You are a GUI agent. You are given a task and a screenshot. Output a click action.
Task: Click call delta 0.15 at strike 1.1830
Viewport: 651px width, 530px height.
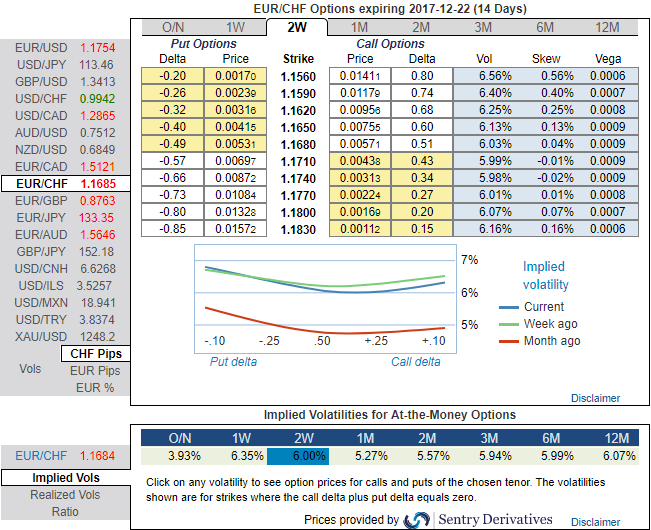coord(422,229)
